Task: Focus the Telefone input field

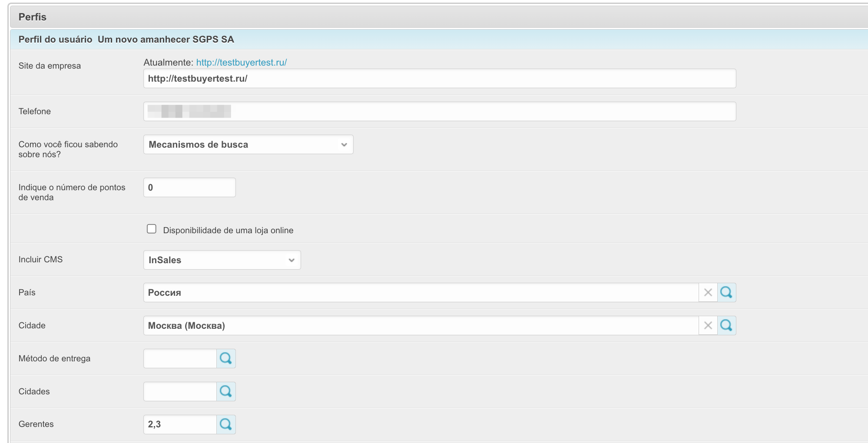Action: [439, 112]
